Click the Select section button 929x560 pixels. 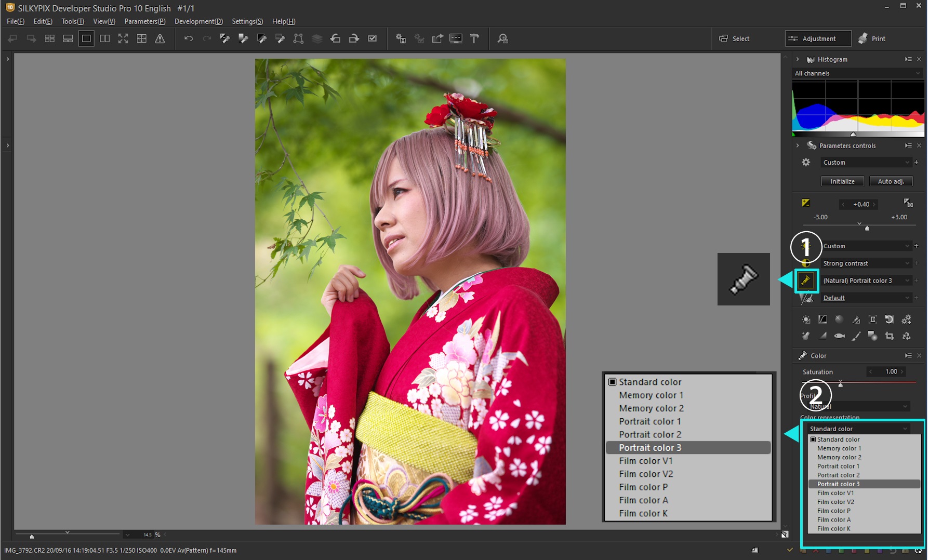pyautogui.click(x=734, y=38)
